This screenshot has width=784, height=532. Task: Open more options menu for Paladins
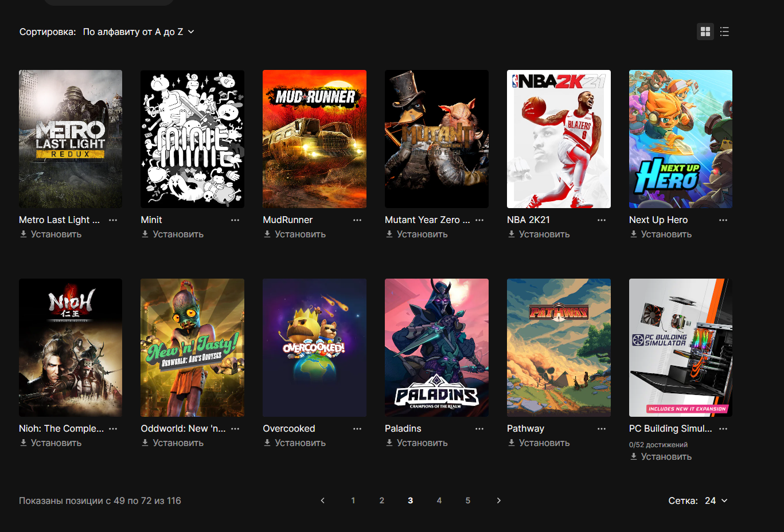(x=479, y=429)
